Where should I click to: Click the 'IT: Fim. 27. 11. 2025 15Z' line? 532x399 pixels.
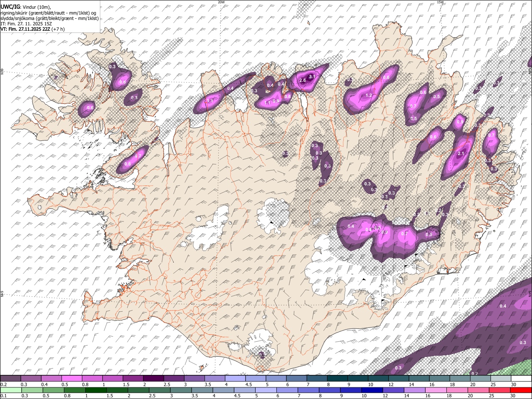26,24
